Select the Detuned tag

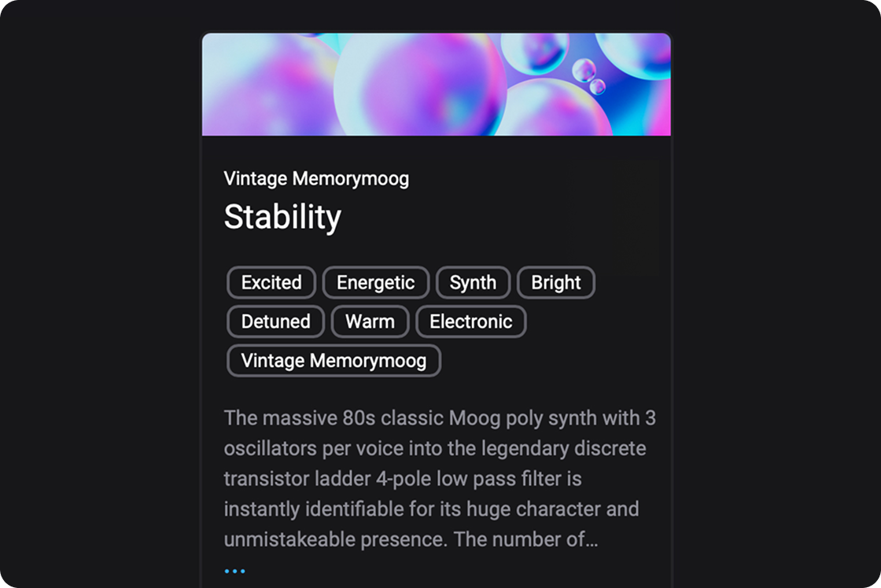pos(275,322)
